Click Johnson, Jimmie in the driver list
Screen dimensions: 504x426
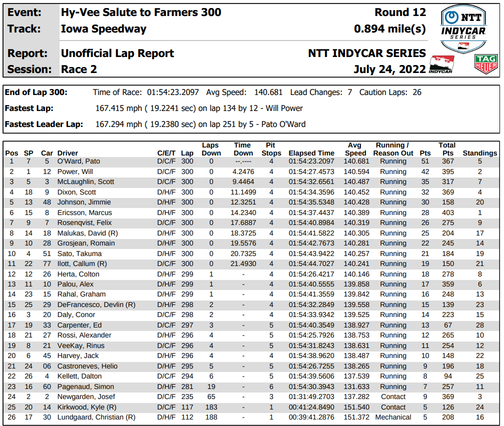click(84, 202)
